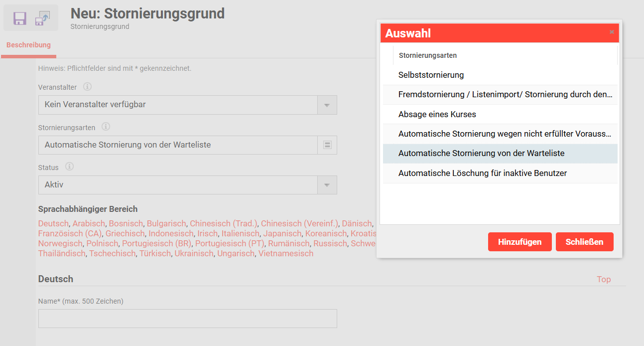The width and height of the screenshot is (644, 346).
Task: Open the selection list icon for Stornierungsarten
Action: pyautogui.click(x=328, y=145)
